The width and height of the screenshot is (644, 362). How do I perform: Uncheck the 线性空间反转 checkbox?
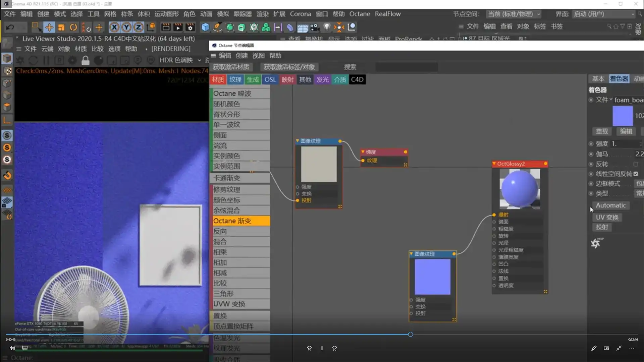[x=636, y=174]
